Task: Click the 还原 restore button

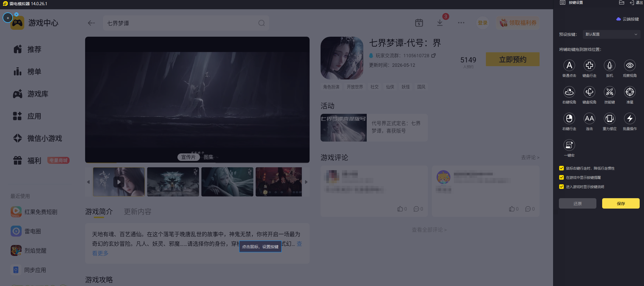Action: coord(577,203)
